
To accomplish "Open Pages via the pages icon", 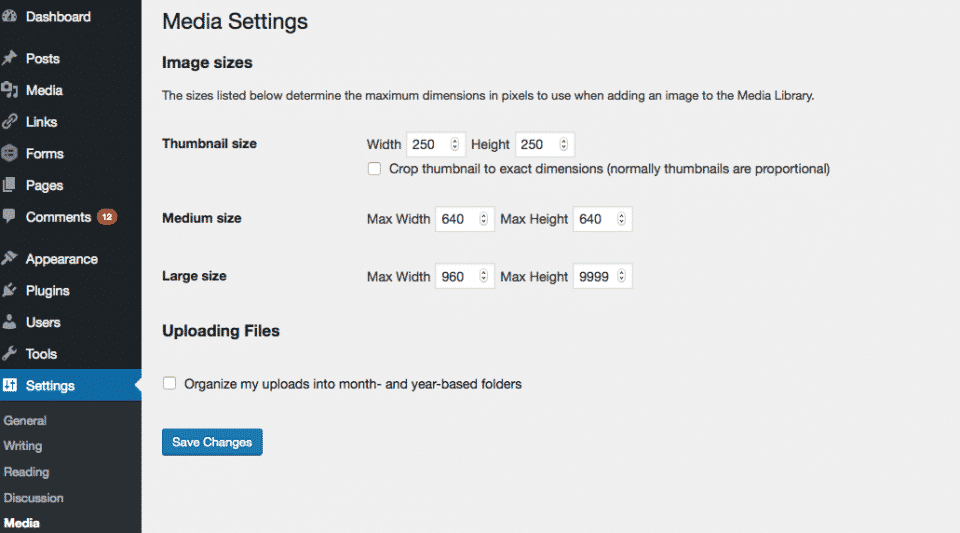I will click(9, 185).
